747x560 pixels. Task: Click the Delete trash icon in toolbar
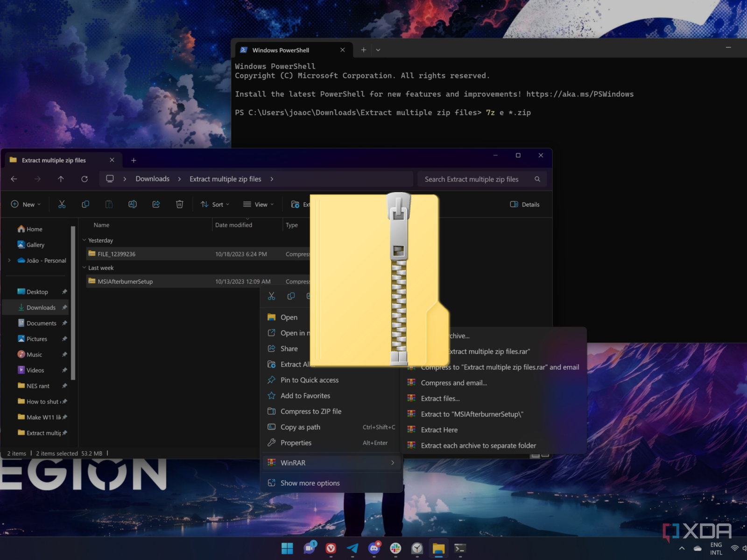click(179, 204)
